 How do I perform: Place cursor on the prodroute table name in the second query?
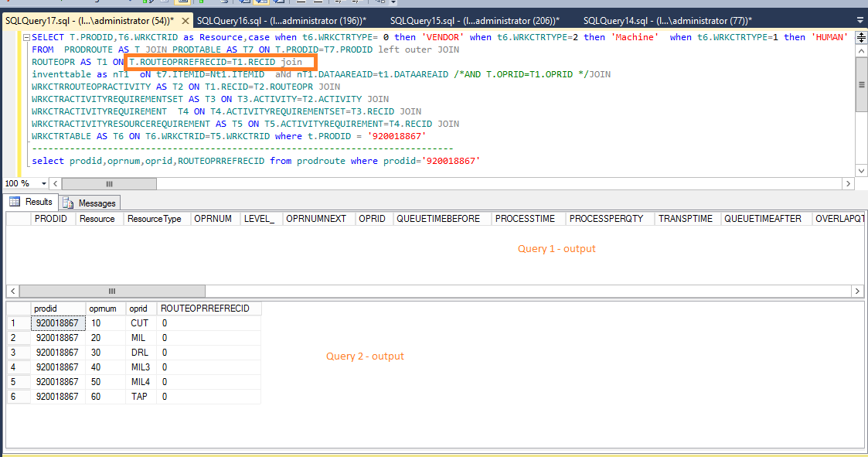click(321, 161)
